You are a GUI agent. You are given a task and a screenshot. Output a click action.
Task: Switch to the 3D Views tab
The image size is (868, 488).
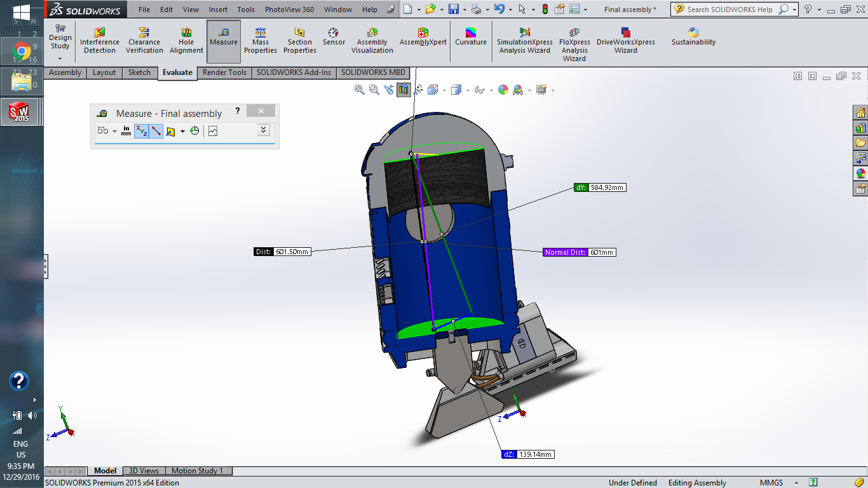tap(144, 471)
